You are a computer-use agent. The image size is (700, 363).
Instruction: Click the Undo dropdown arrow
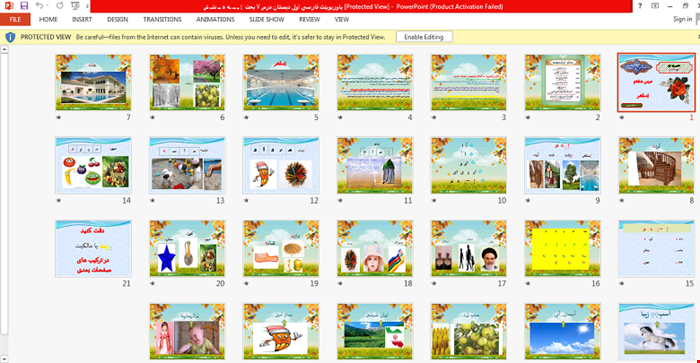coord(47,6)
